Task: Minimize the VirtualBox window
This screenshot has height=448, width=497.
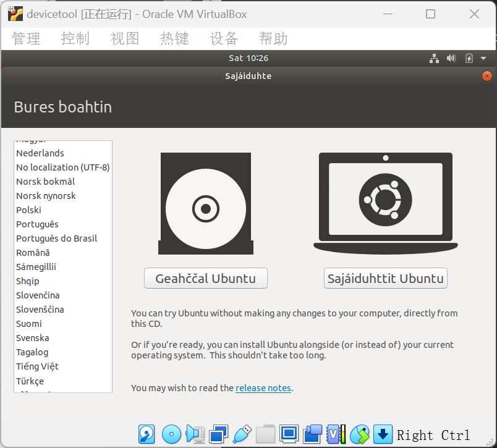Action: tap(388, 14)
